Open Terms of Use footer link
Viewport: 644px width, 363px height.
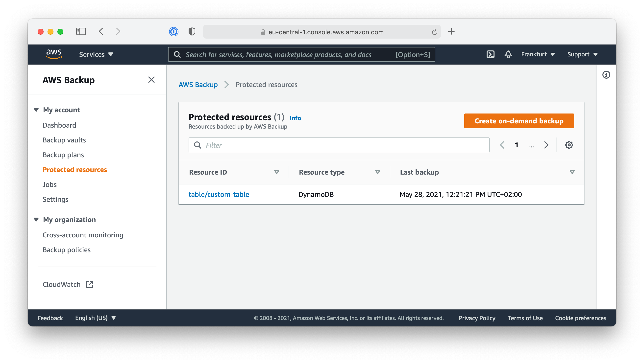(x=525, y=318)
